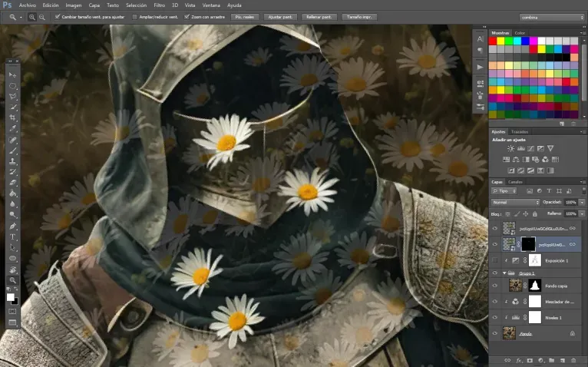Click the 'Ajustar pant.' button
The height and width of the screenshot is (367, 588).
click(280, 17)
